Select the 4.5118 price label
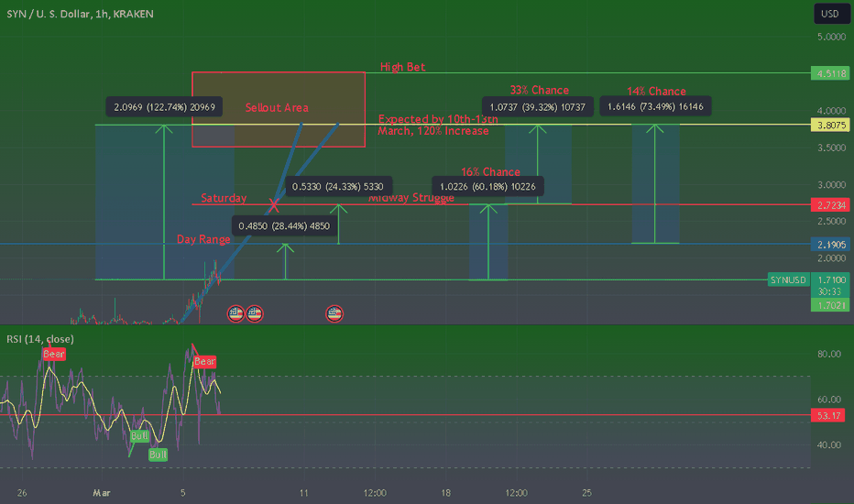 830,73
